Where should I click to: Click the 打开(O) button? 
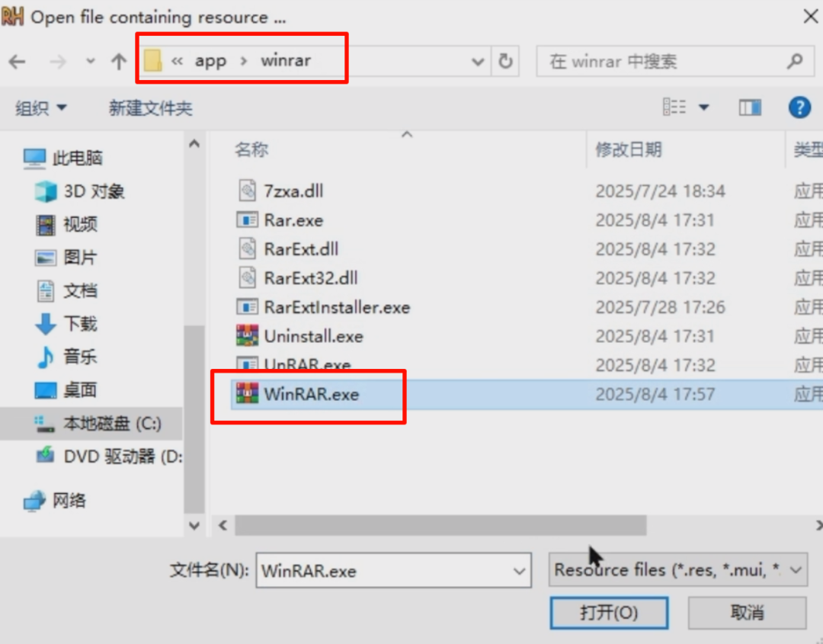609,612
